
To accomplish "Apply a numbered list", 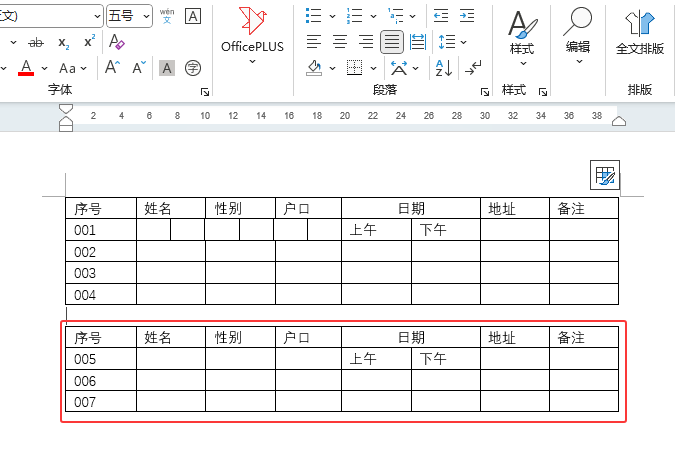I will click(x=354, y=16).
